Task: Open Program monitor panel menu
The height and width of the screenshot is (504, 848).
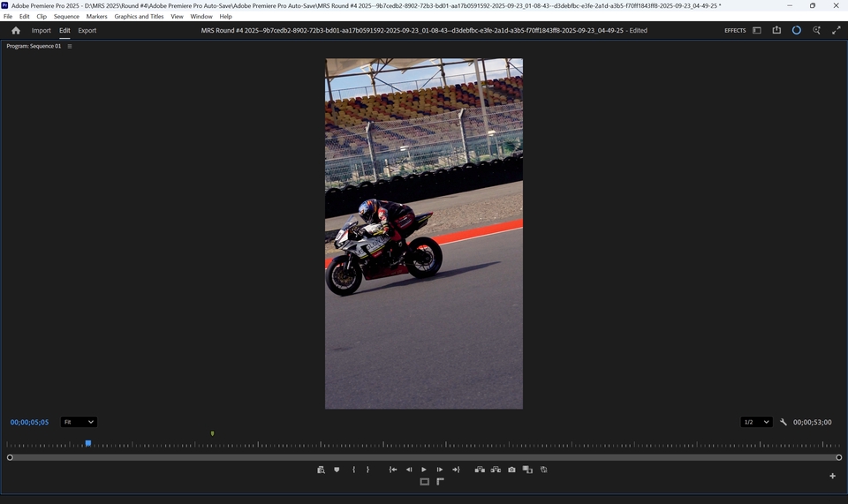Action: point(70,46)
